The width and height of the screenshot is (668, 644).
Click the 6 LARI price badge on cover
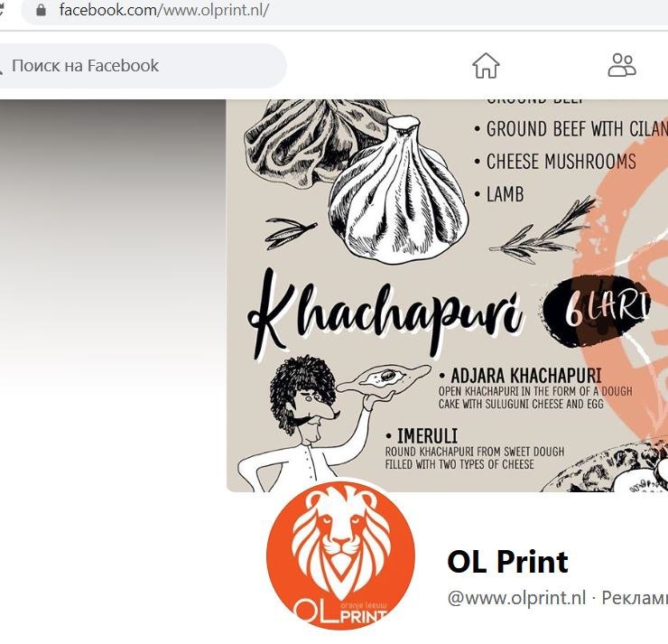pyautogui.click(x=598, y=308)
